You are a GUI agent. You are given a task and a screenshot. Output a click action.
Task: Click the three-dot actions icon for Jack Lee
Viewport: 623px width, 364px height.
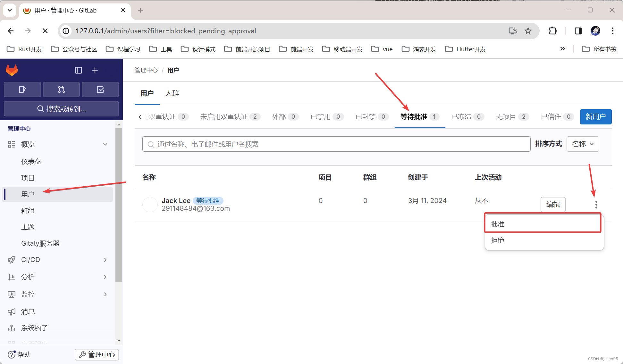tap(596, 205)
